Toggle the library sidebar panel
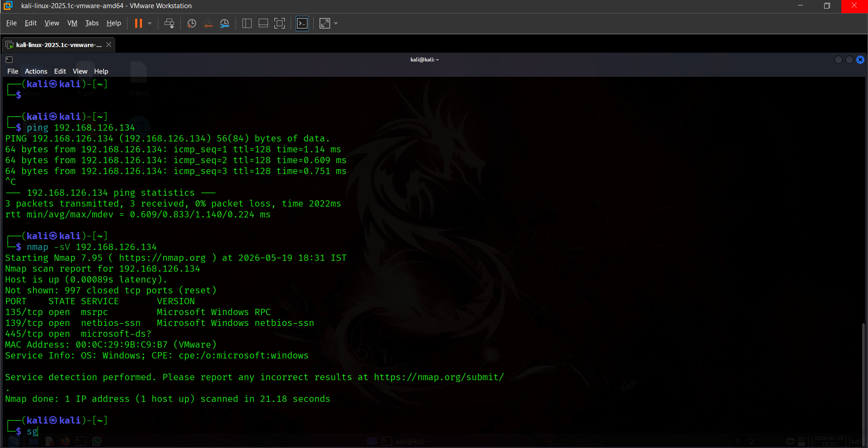Image resolution: width=868 pixels, height=448 pixels. coord(247,24)
